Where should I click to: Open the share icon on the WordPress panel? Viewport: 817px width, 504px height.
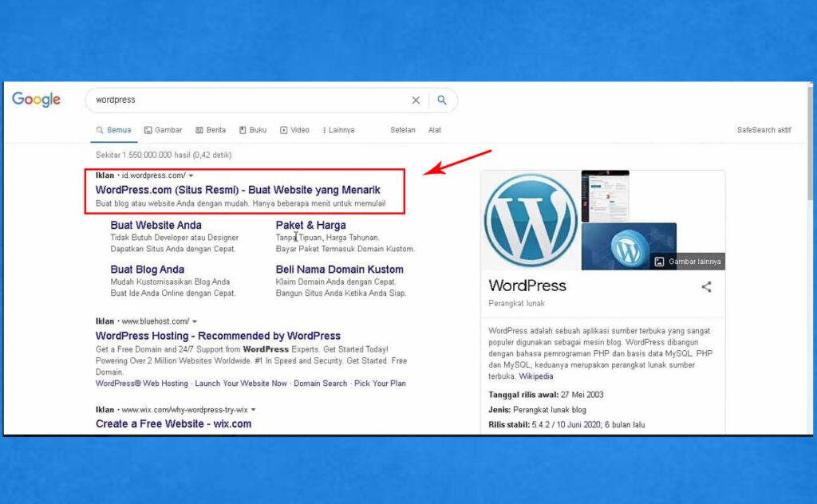(x=706, y=288)
